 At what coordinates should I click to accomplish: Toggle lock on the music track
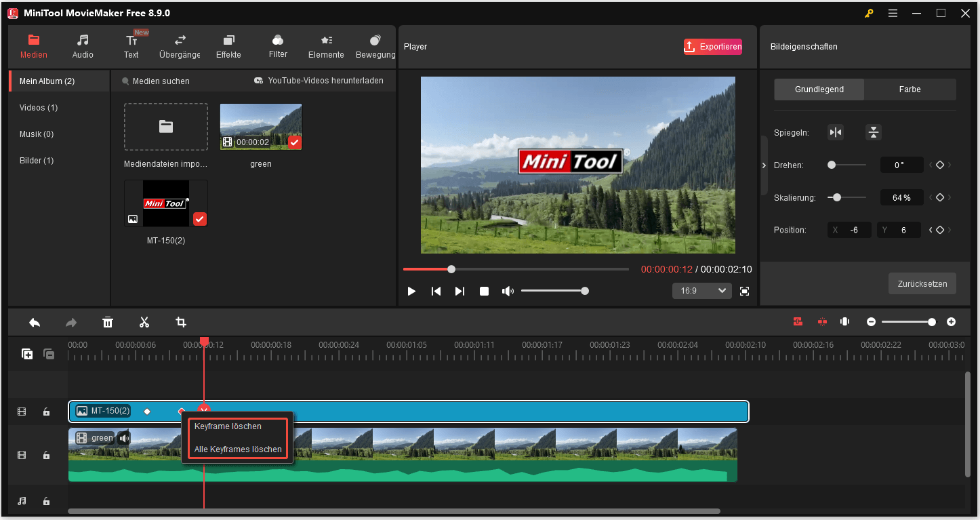pyautogui.click(x=46, y=501)
